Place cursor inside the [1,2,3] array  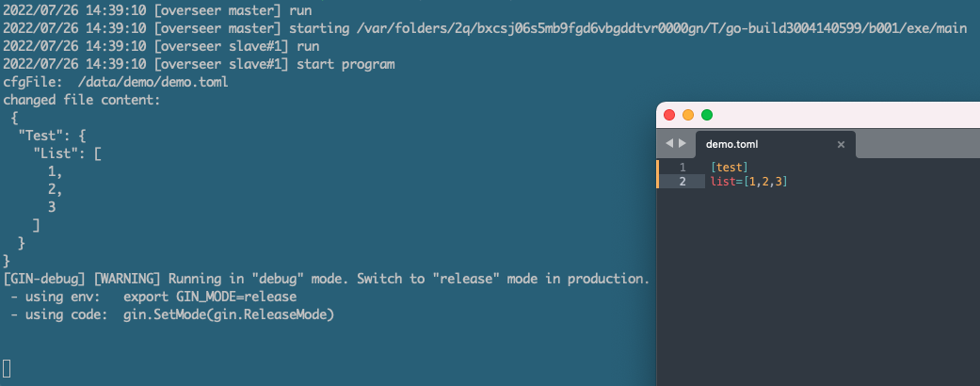pos(765,182)
